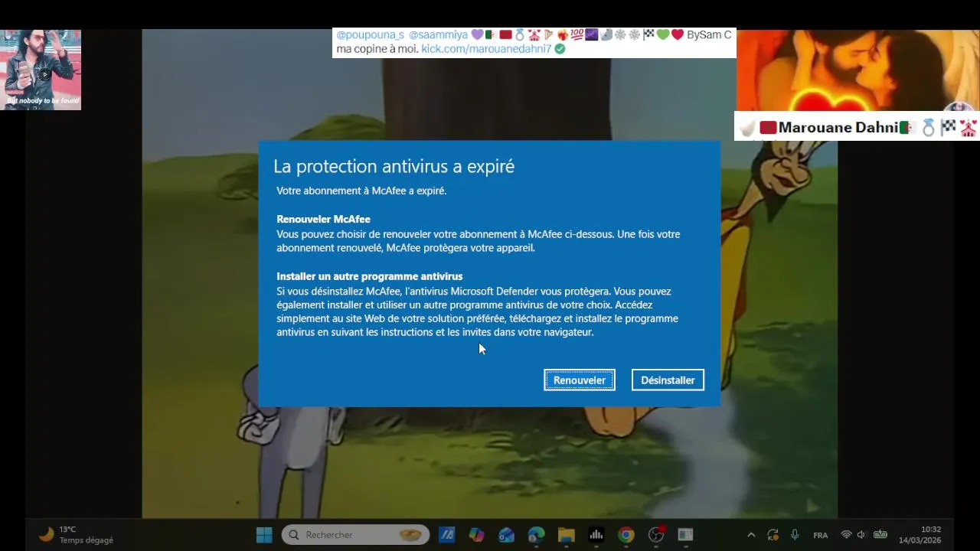Click the @poupouna_s mention

coord(370,35)
